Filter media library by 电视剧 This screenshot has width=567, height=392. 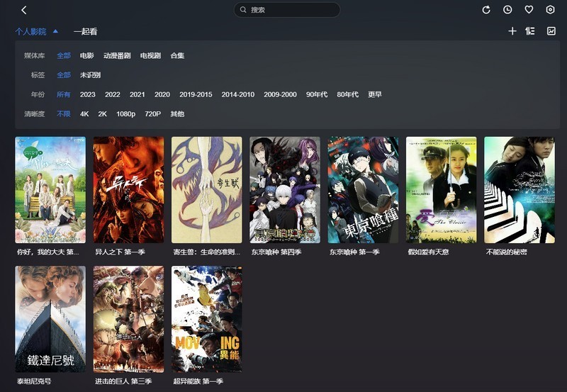tap(150, 56)
